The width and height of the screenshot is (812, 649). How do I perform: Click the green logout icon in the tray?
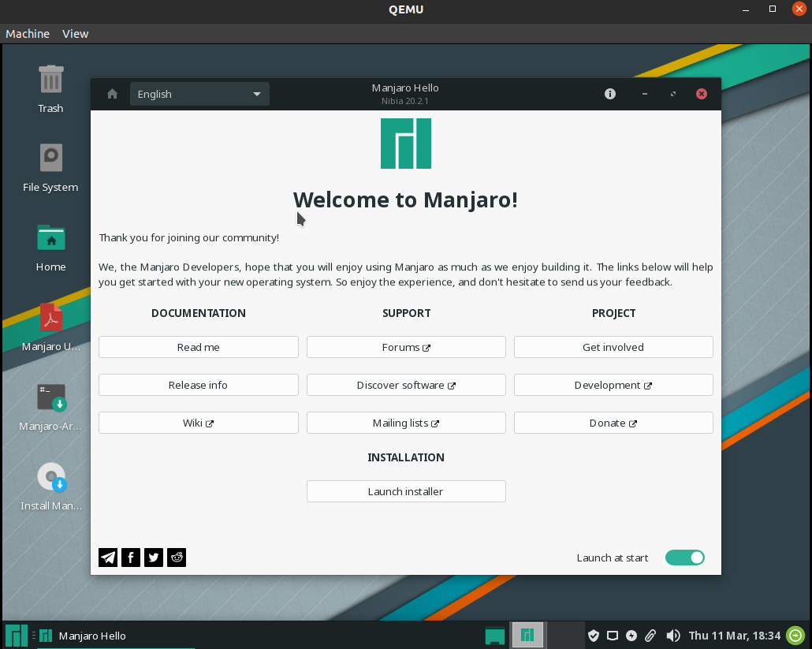tap(795, 635)
